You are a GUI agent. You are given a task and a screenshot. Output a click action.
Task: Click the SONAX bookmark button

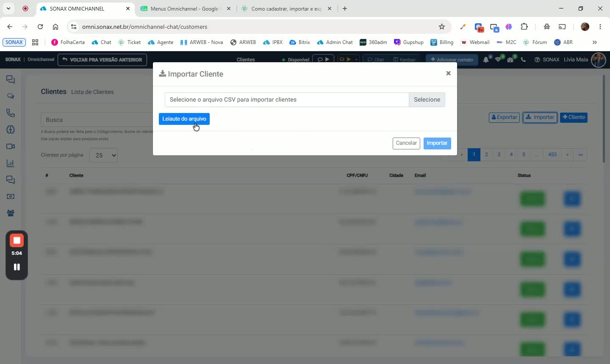pos(14,42)
